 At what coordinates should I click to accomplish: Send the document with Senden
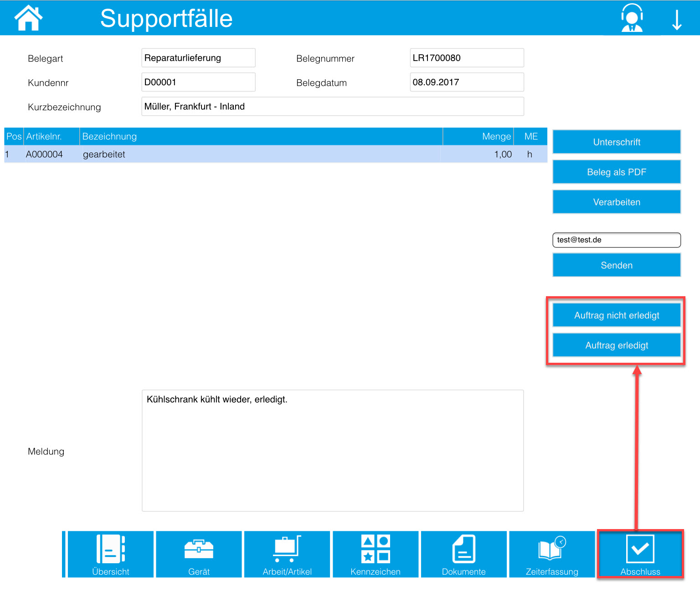(616, 265)
